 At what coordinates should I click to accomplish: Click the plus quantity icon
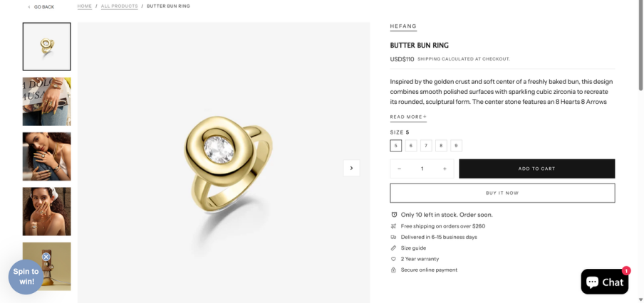tap(445, 169)
